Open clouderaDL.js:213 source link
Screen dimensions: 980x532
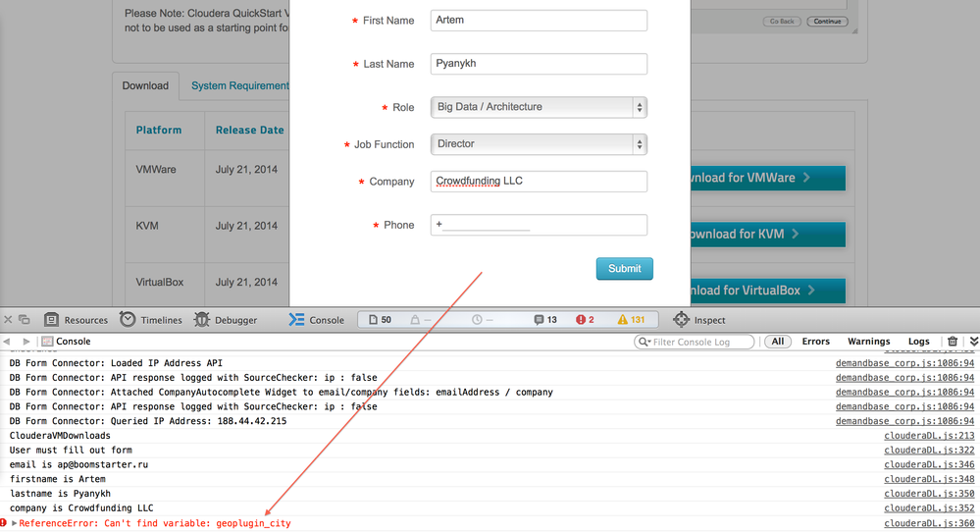(x=929, y=436)
